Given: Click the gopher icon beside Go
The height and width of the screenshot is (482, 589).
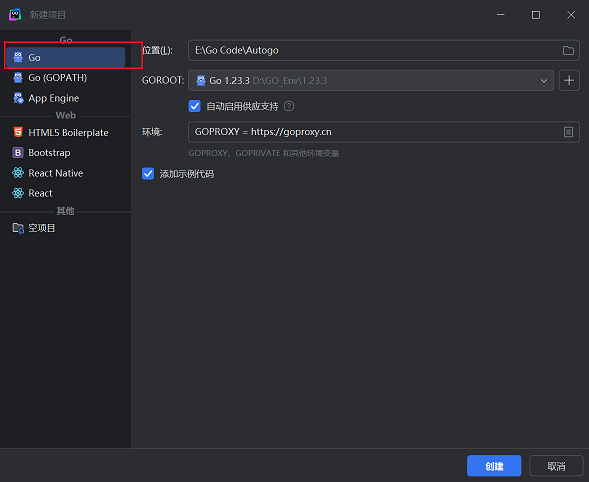Looking at the screenshot, I should pyautogui.click(x=18, y=57).
